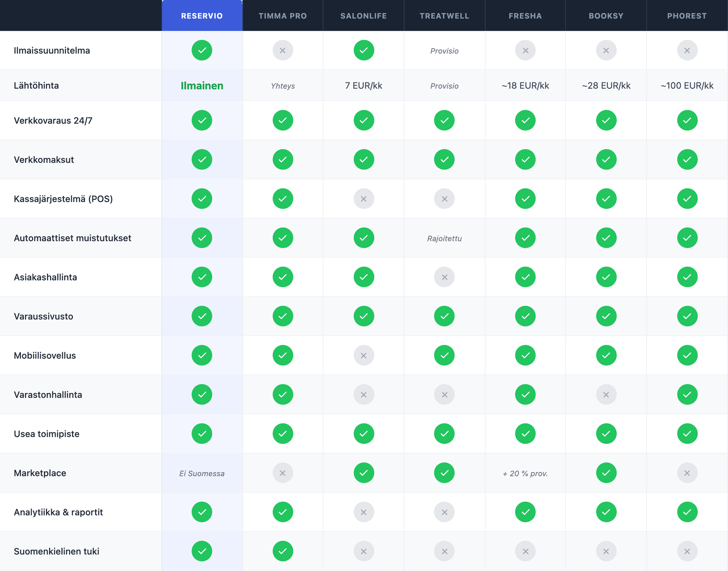Screen dimensions: 728x571
Task: Click Treatwell's cross for Varastonhallinta
Action: [x=444, y=394]
